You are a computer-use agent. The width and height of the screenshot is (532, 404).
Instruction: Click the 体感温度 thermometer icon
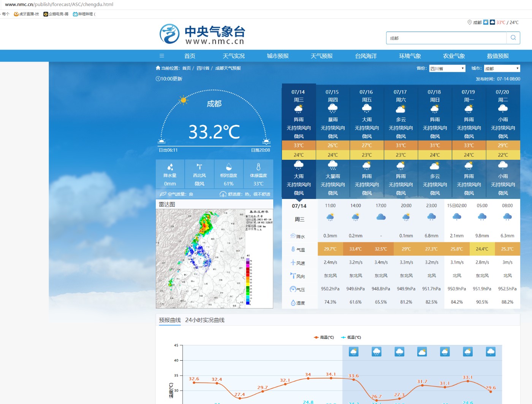pos(258,167)
